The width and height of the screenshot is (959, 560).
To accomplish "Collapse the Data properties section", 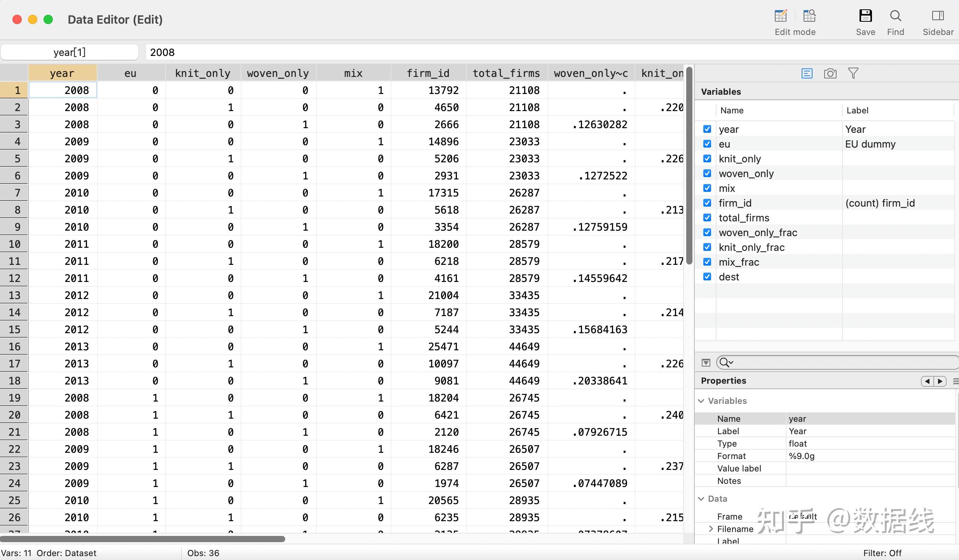I will pos(701,499).
